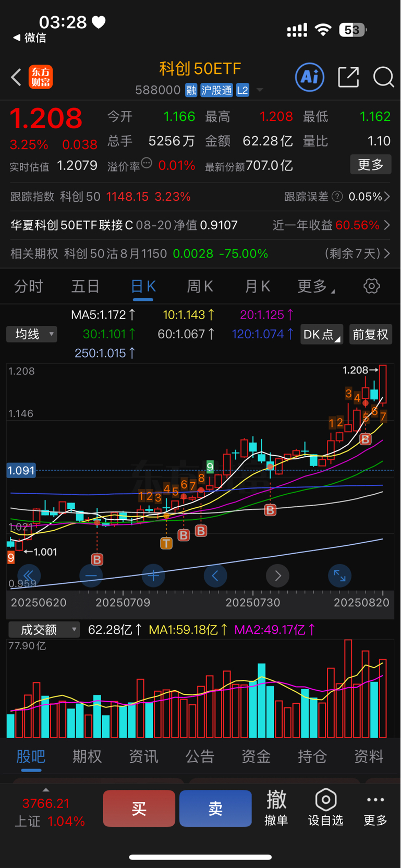Image resolution: width=401 pixels, height=868 pixels.
Task: Zoom out chart with minus icon
Action: click(x=91, y=576)
